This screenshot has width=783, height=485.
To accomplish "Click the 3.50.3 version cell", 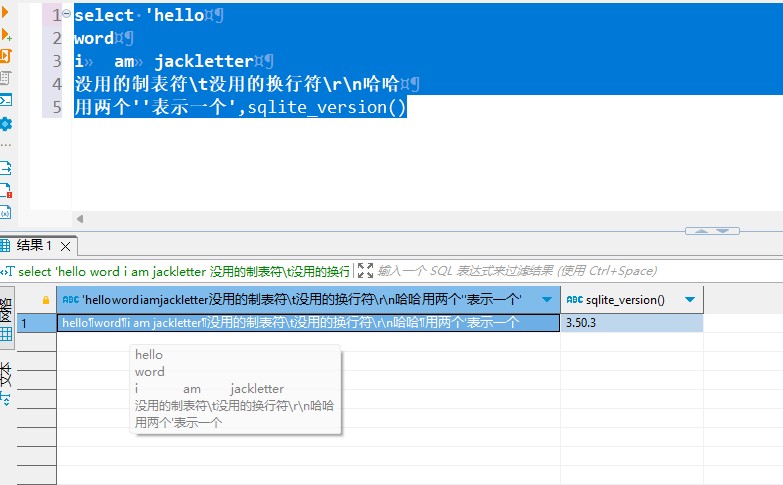I will (x=632, y=323).
